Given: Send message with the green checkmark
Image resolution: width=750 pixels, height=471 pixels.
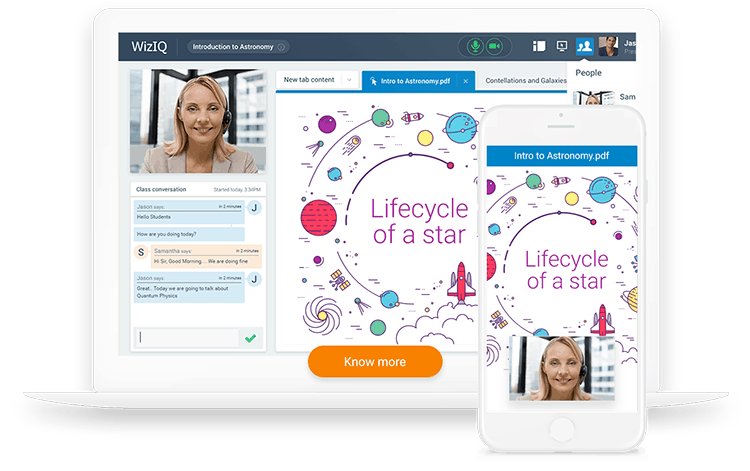Looking at the screenshot, I should click(250, 338).
